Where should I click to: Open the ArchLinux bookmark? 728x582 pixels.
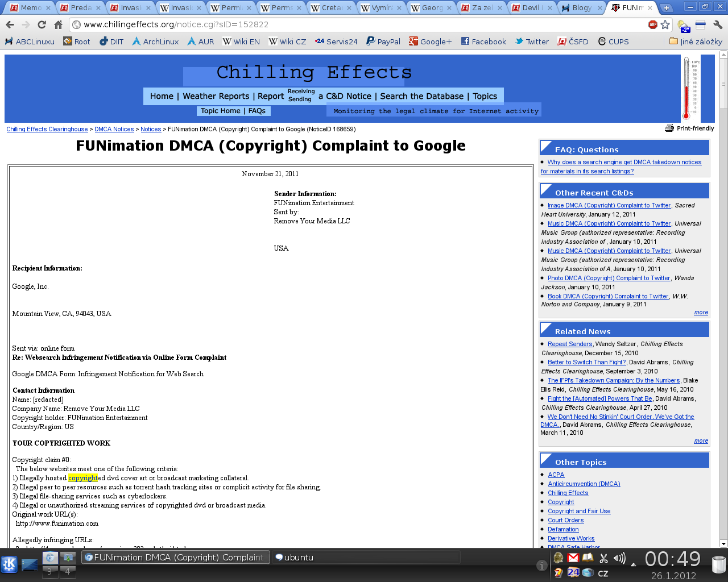point(155,41)
